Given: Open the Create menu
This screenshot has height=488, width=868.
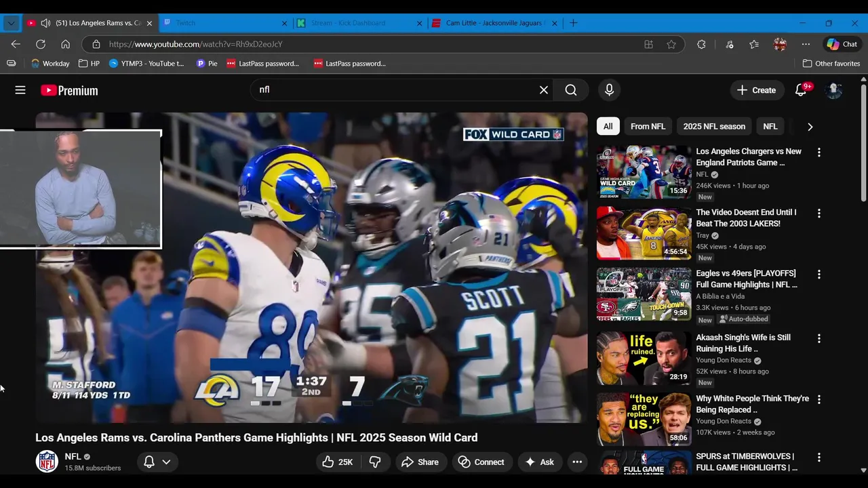Looking at the screenshot, I should pyautogui.click(x=756, y=90).
